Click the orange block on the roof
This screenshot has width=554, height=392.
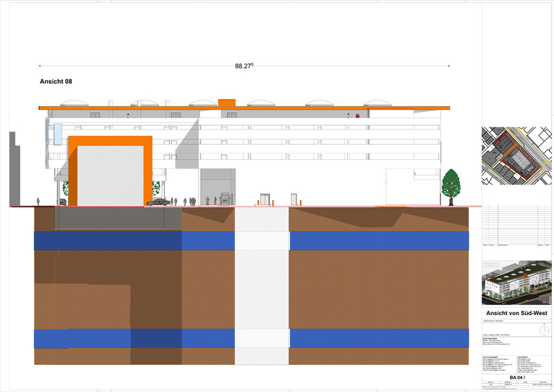point(227,103)
